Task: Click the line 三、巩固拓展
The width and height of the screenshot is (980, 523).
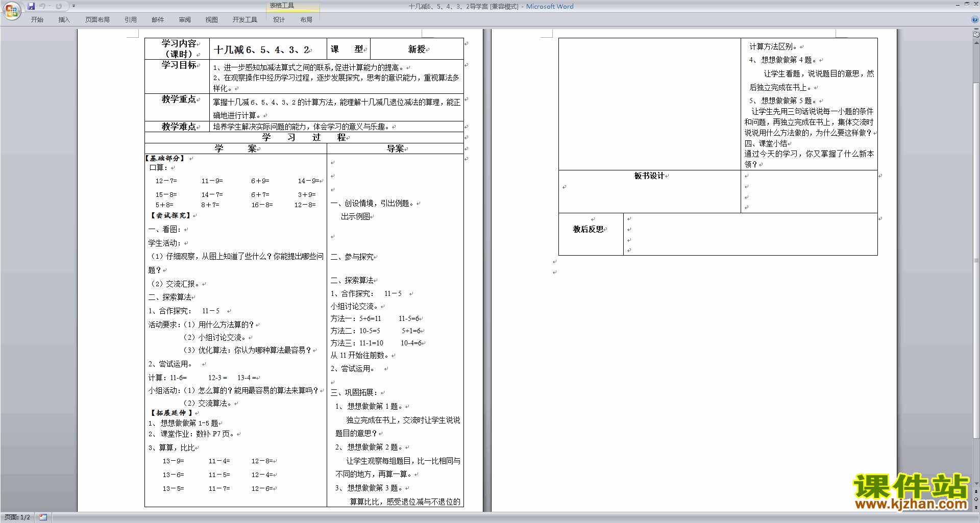Action: coord(355,392)
